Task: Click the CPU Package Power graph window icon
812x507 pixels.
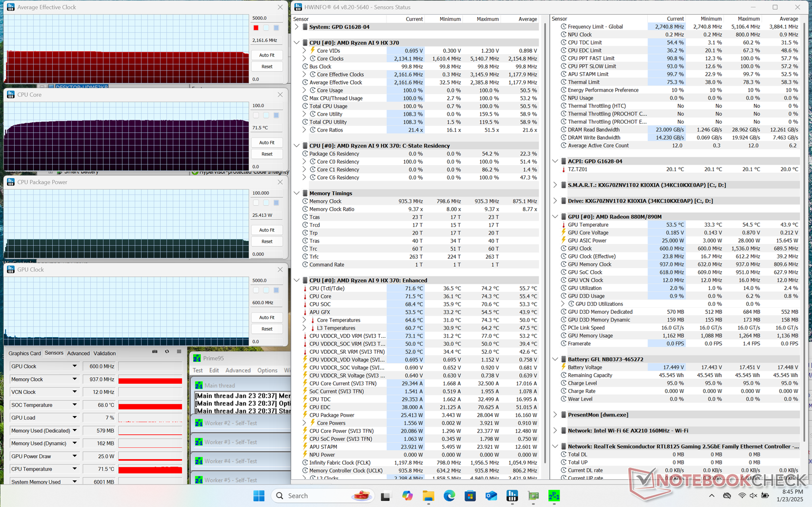Action: pos(10,182)
